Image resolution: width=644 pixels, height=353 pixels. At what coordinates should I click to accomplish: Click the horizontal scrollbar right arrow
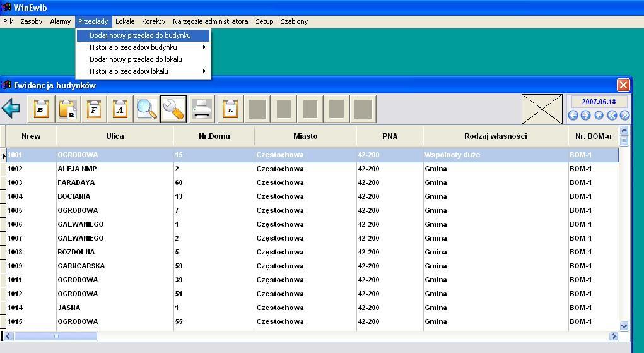point(614,336)
